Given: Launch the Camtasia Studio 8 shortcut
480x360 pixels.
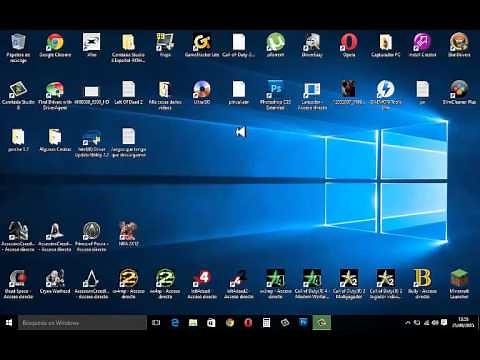Looking at the screenshot, I should [x=18, y=90].
